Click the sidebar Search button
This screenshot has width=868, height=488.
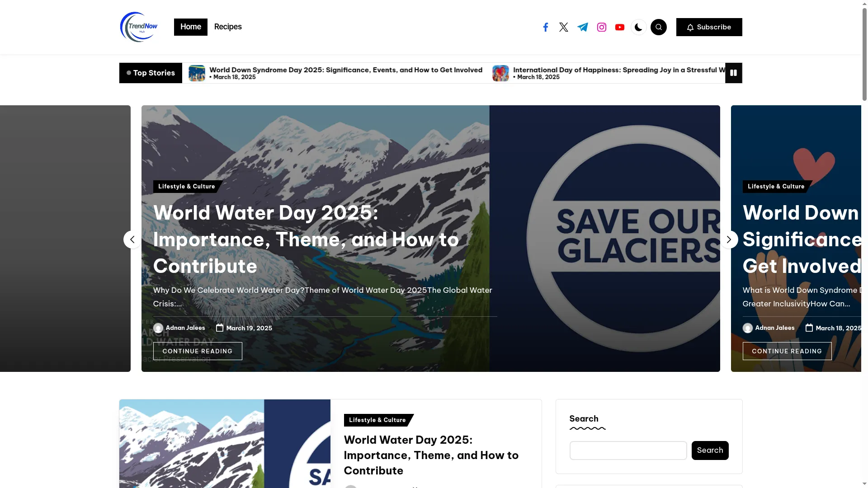click(710, 450)
